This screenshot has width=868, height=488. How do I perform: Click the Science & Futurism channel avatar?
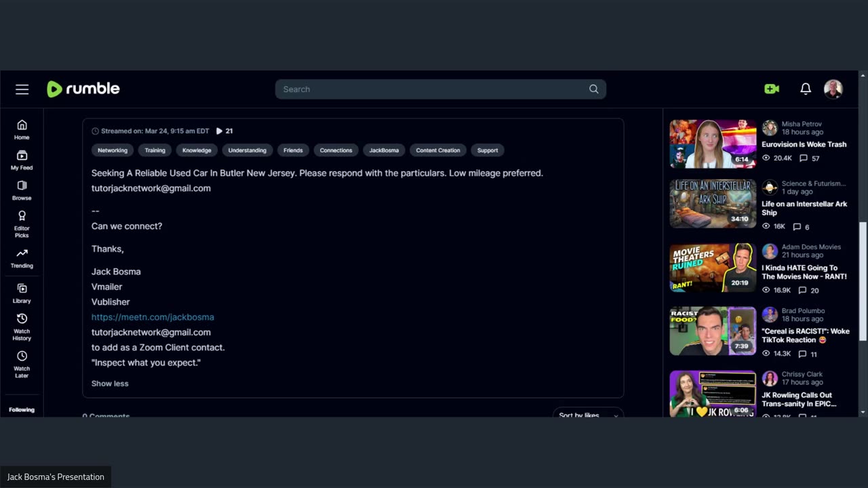769,188
